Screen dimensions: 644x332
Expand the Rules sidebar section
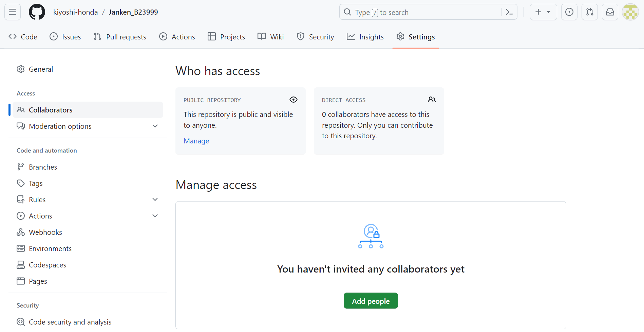tap(155, 199)
